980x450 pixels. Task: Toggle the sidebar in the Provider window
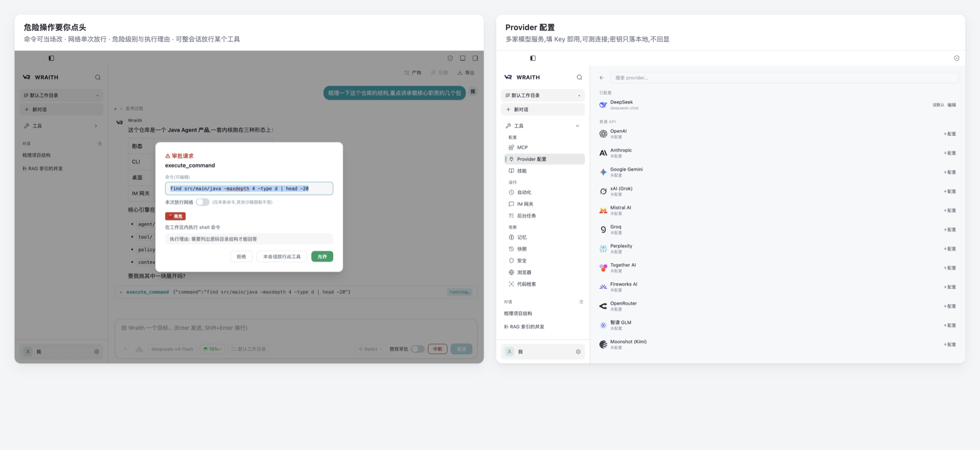coord(533,58)
